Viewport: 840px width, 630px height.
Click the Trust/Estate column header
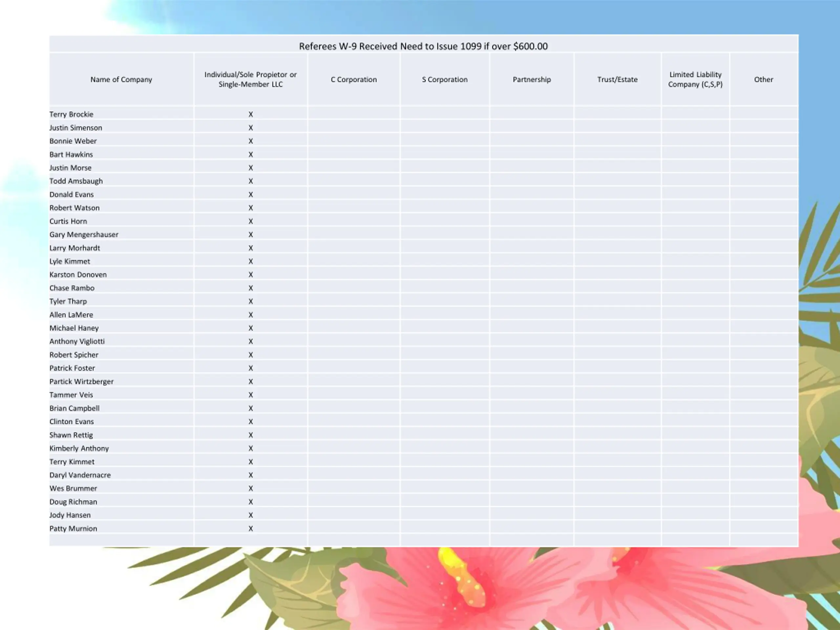[618, 79]
